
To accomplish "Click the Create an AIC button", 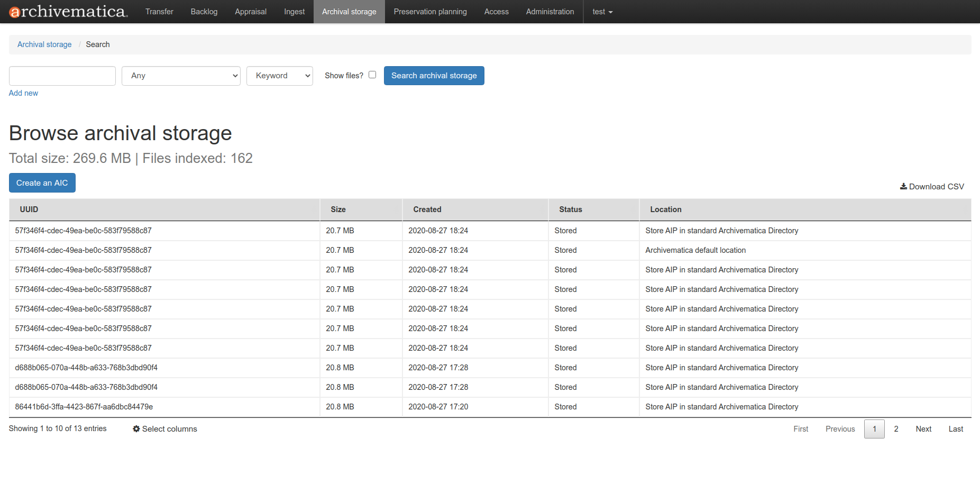I will 42,182.
